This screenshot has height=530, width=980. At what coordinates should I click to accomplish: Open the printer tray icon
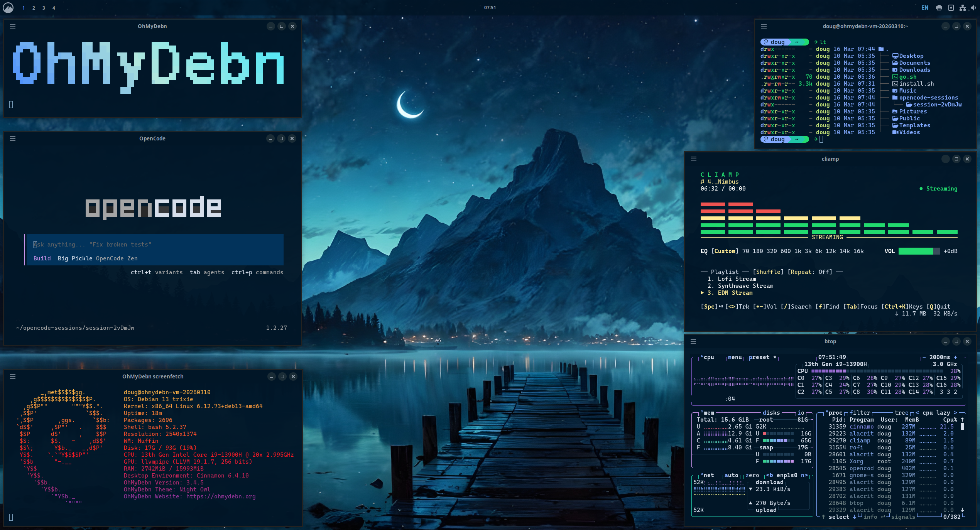(x=939, y=8)
